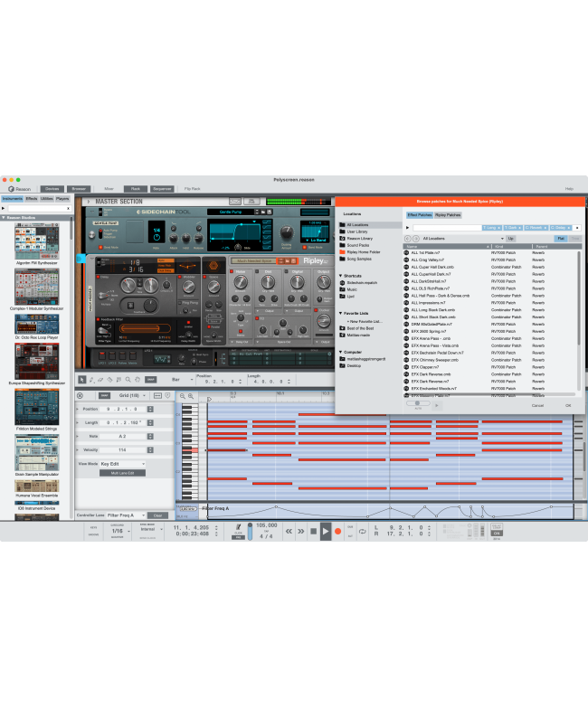Toggle the Ripley Wobbler enable LED
The width and height of the screenshot is (588, 718).
coord(180,277)
